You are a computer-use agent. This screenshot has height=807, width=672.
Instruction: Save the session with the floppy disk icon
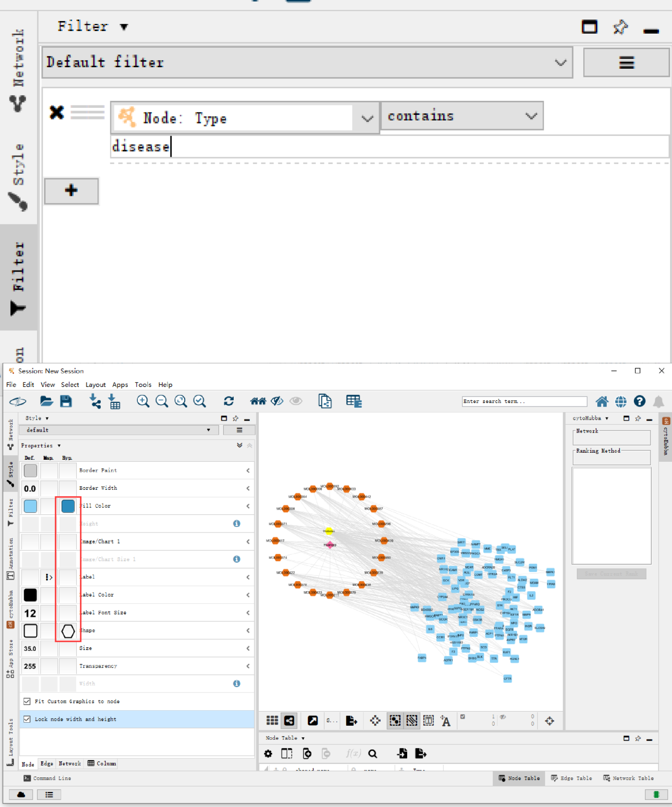(66, 401)
